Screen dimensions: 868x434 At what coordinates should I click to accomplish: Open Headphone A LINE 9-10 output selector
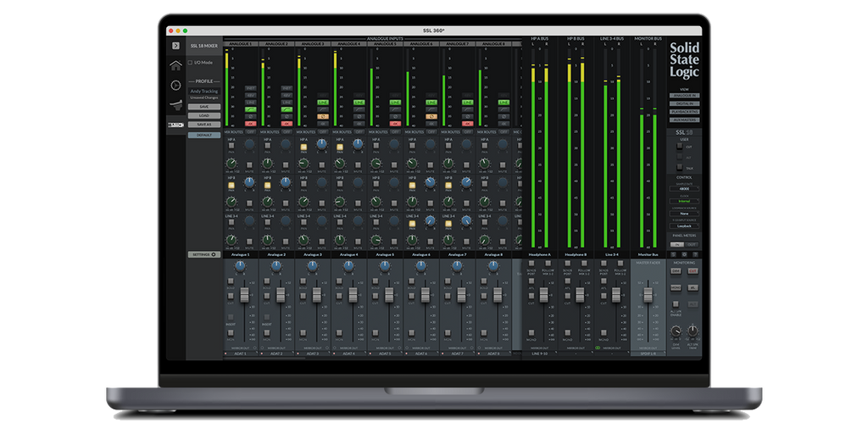click(539, 353)
